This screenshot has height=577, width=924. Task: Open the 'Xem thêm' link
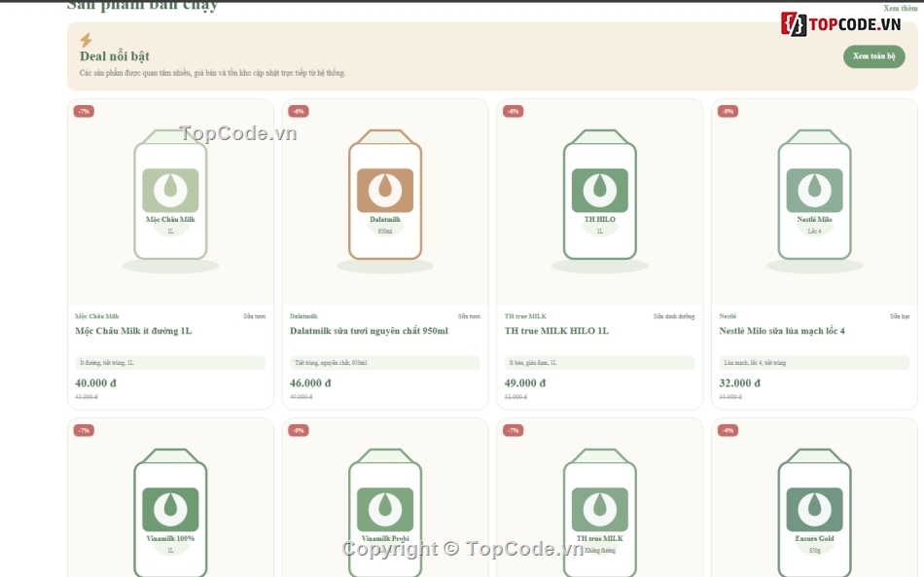901,8
